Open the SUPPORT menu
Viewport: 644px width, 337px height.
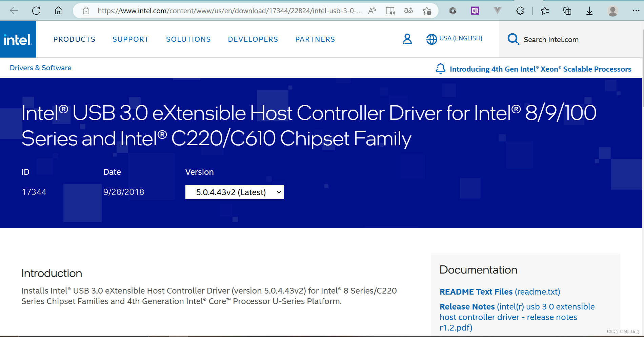coord(131,39)
